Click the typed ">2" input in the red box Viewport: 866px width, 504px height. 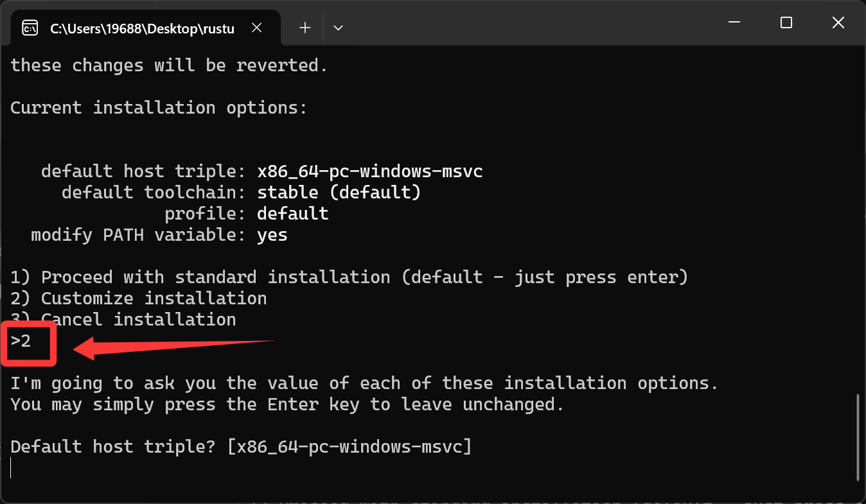tap(21, 341)
